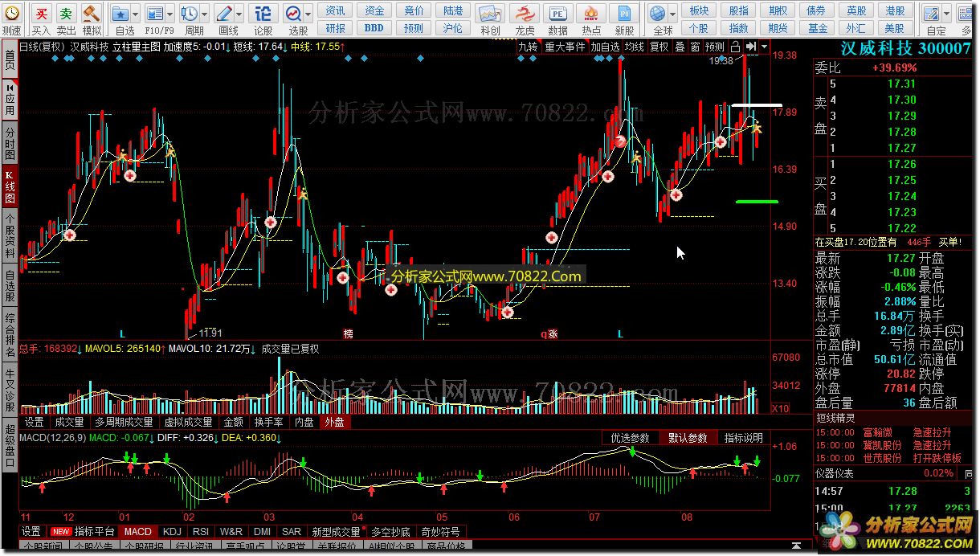
Task: Click the BBD button
Action: point(374,27)
